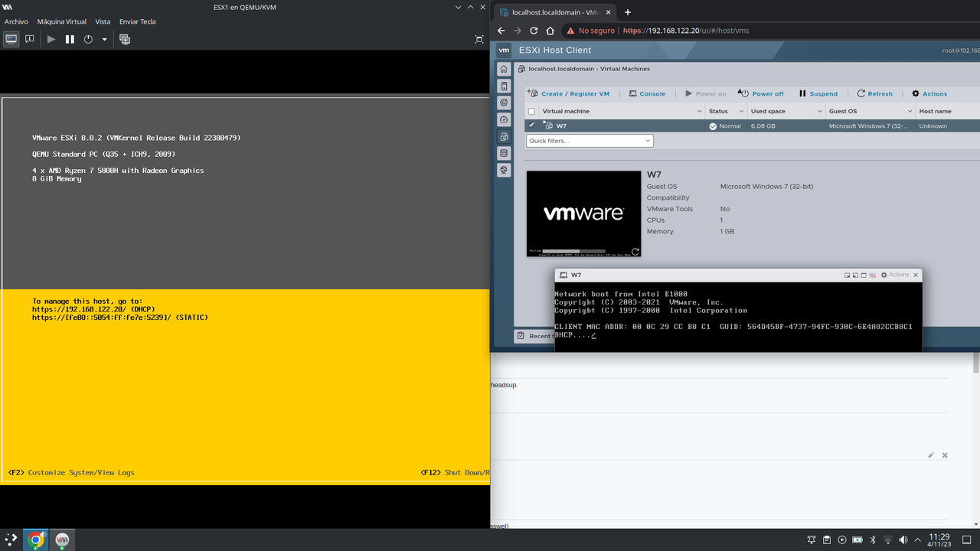Open the Enviar Tecla menu
This screenshot has width=980, height=551.
pyautogui.click(x=137, y=21)
